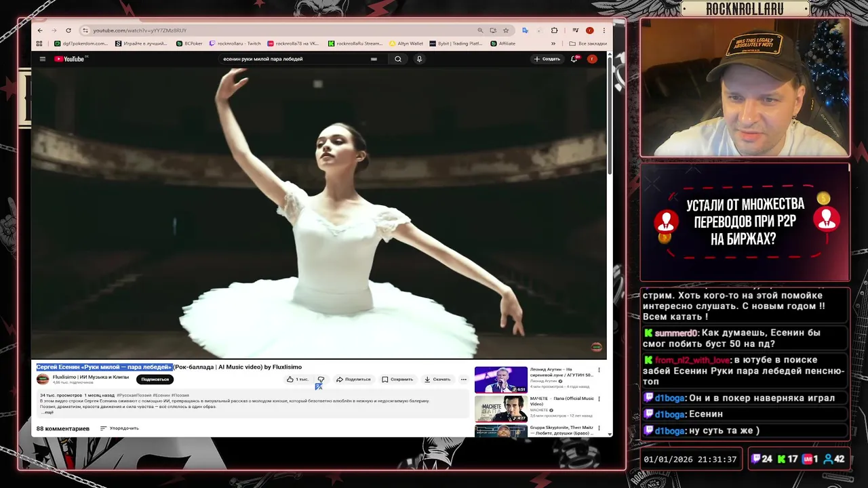Image resolution: width=868 pixels, height=488 pixels.
Task: Open site info icon in address bar
Action: point(85,30)
